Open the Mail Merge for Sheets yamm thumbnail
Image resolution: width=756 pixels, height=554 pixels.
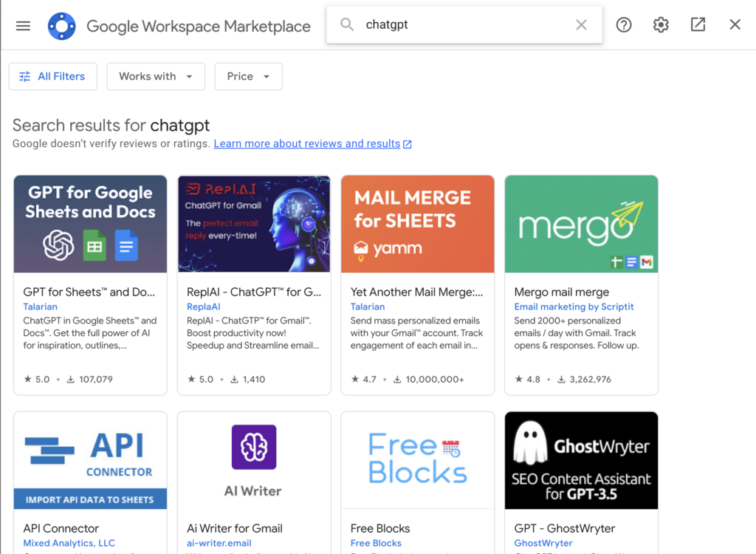click(418, 224)
